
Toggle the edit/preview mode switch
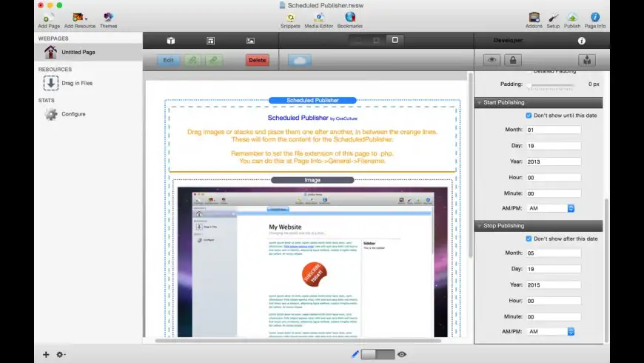378,354
